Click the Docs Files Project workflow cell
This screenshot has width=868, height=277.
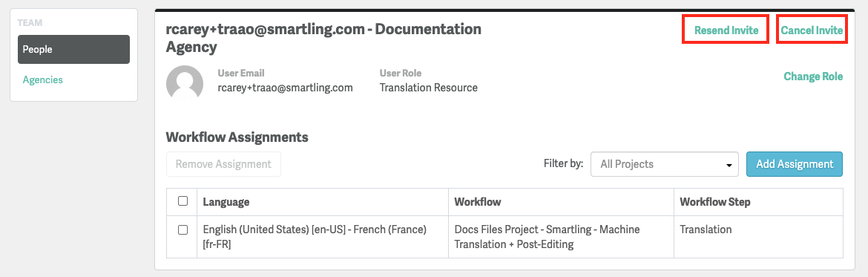pos(561,237)
